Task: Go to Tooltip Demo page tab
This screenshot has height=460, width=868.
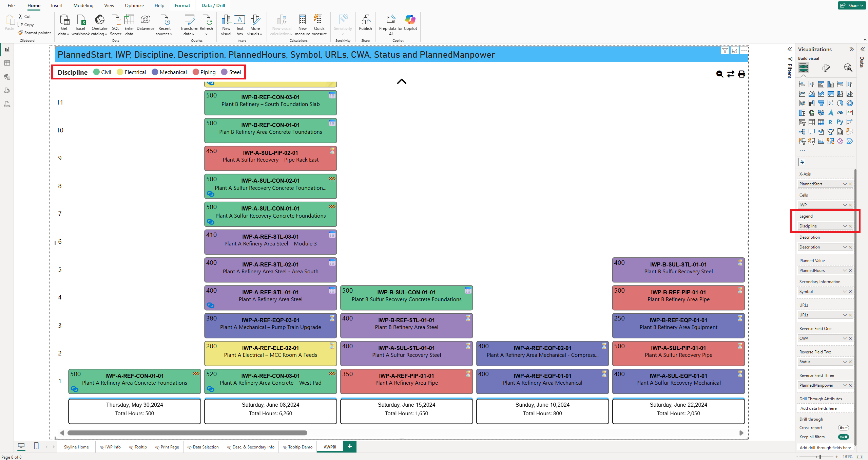Action: pos(297,447)
